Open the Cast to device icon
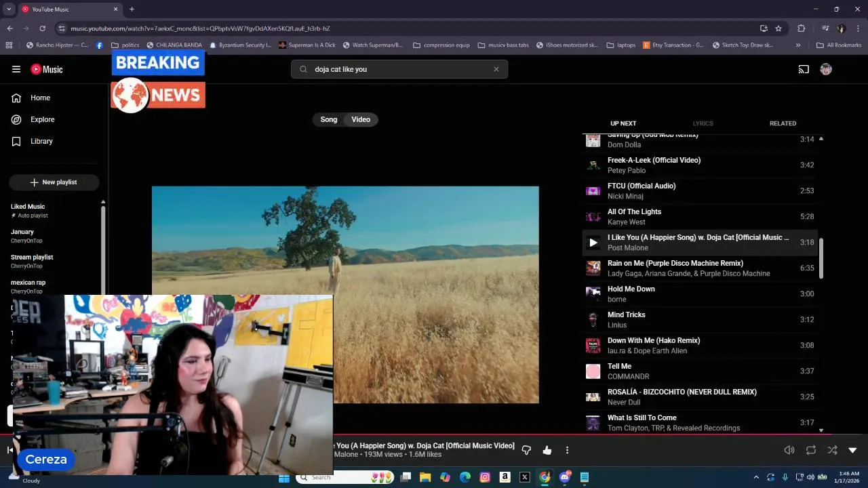Viewport: 868px width, 488px height. 804,69
